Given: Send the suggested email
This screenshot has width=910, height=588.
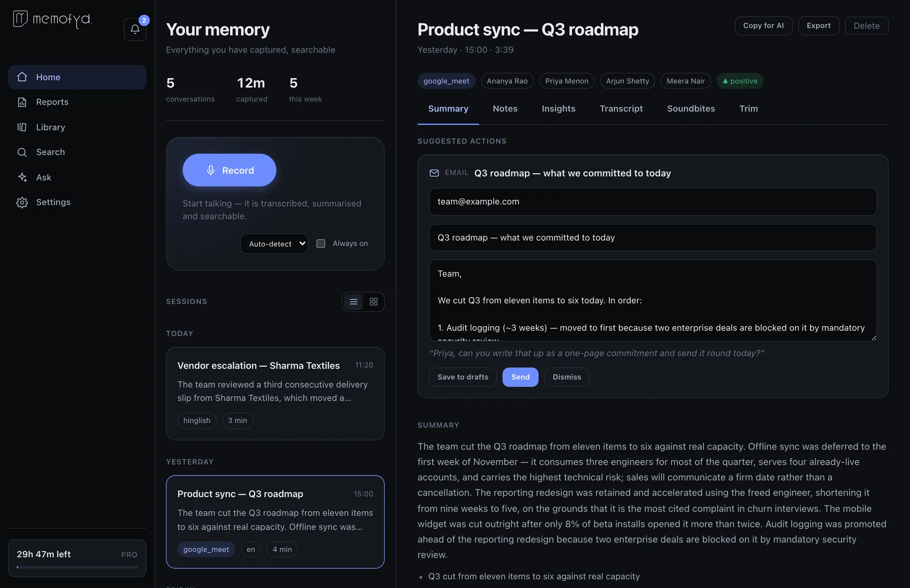Looking at the screenshot, I should click(x=520, y=377).
